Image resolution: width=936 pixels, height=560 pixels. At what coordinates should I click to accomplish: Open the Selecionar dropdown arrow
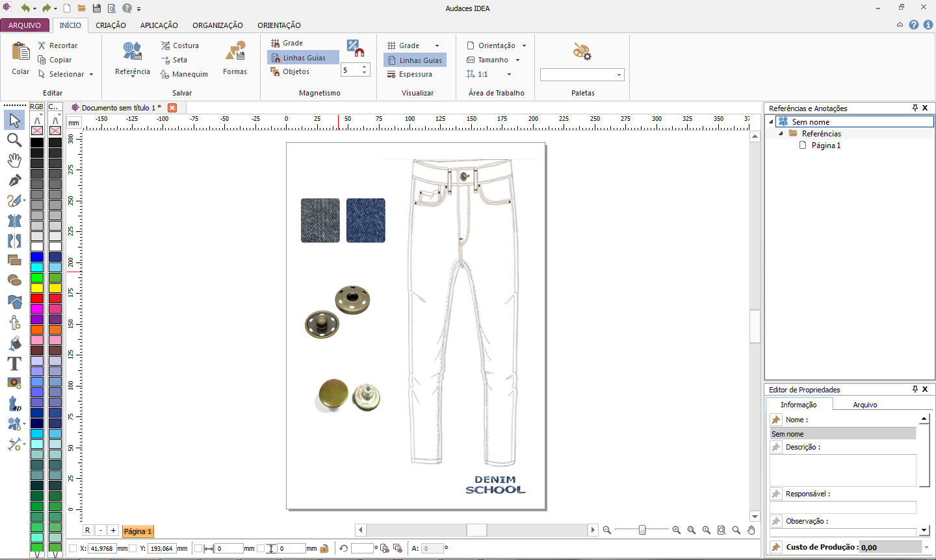(x=92, y=74)
